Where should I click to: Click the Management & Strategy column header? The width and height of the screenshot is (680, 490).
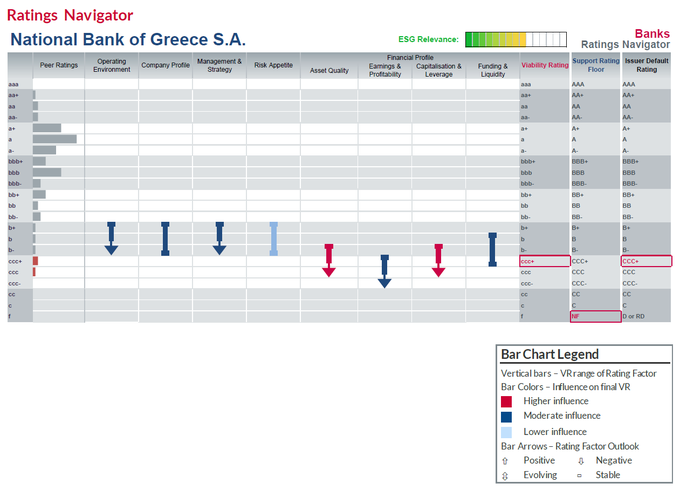[x=219, y=65]
